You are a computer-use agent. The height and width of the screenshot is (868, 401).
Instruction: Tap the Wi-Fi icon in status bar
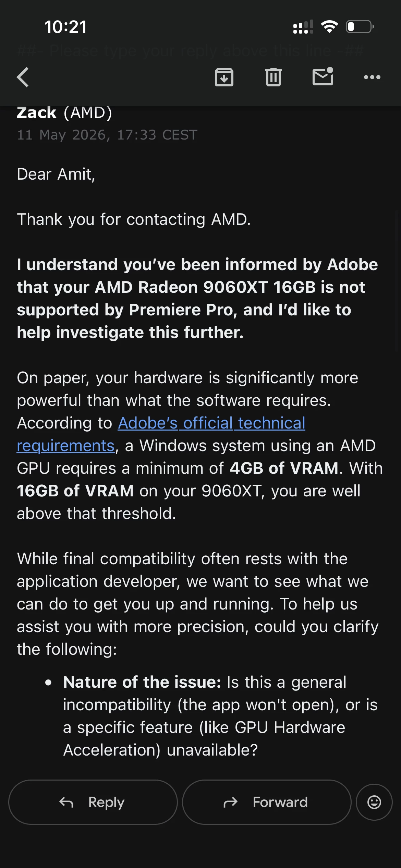click(x=329, y=26)
